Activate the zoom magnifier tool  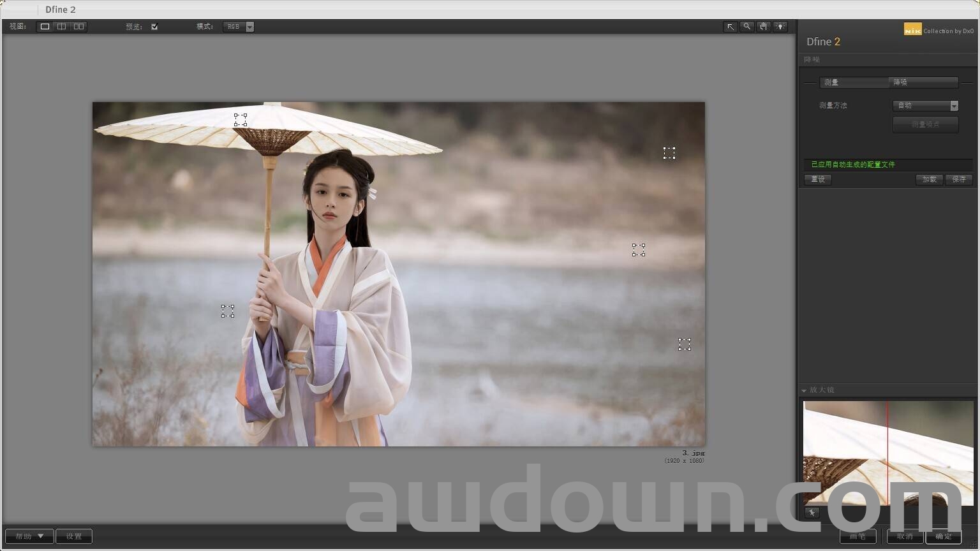[746, 27]
